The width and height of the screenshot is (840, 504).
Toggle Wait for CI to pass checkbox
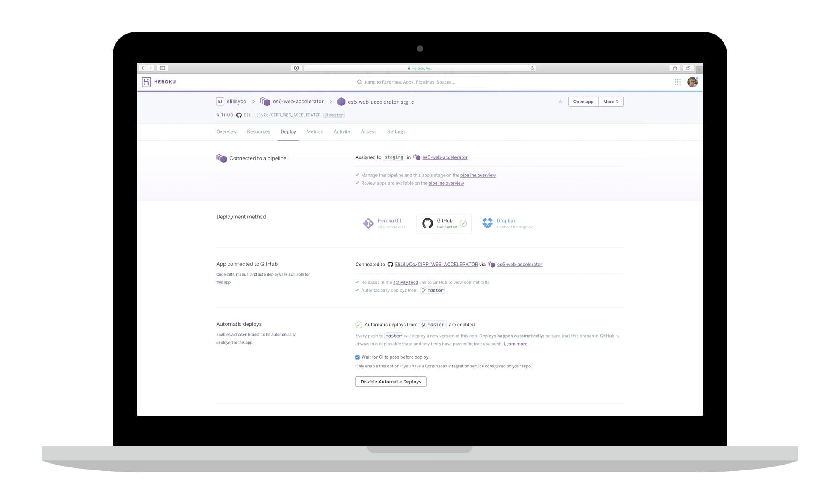click(x=357, y=357)
